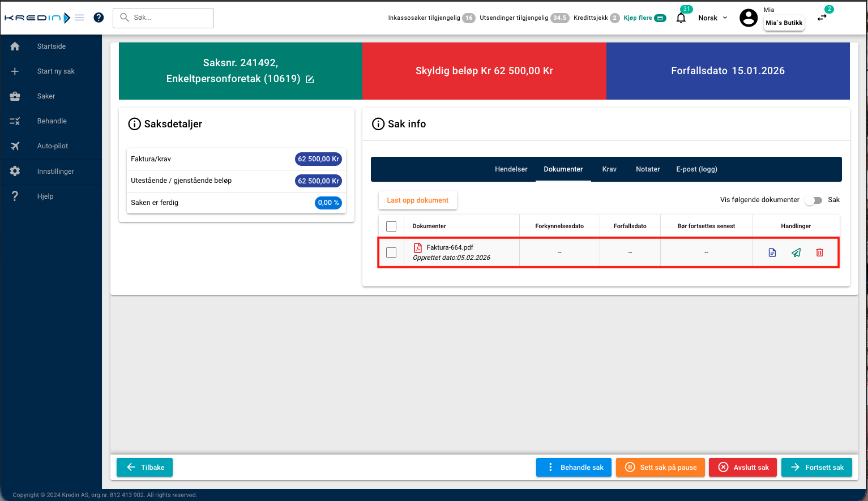This screenshot has height=501, width=868.
Task: Click the Kjøp flere card icon
Action: pyautogui.click(x=660, y=18)
